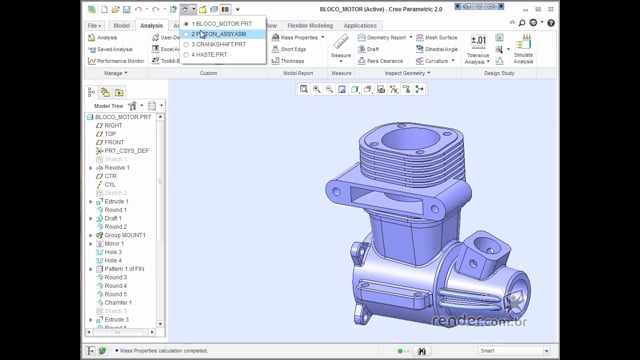The image size is (640, 360).
Task: Click the Dihedral Angle tool
Action: [x=437, y=49]
